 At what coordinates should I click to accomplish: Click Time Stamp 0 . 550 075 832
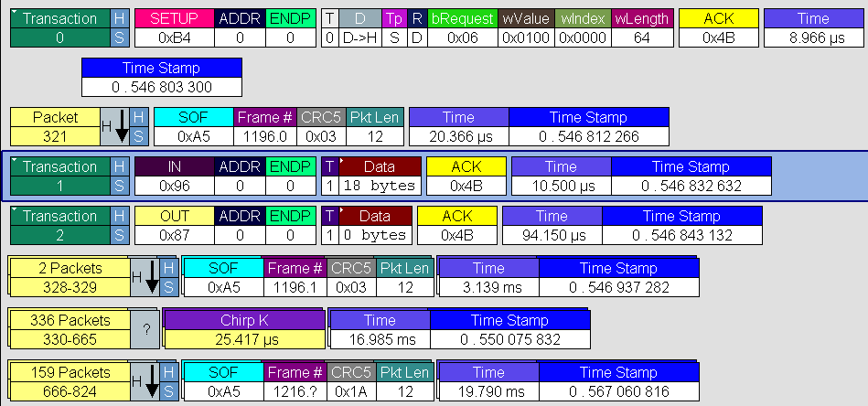pos(510,330)
